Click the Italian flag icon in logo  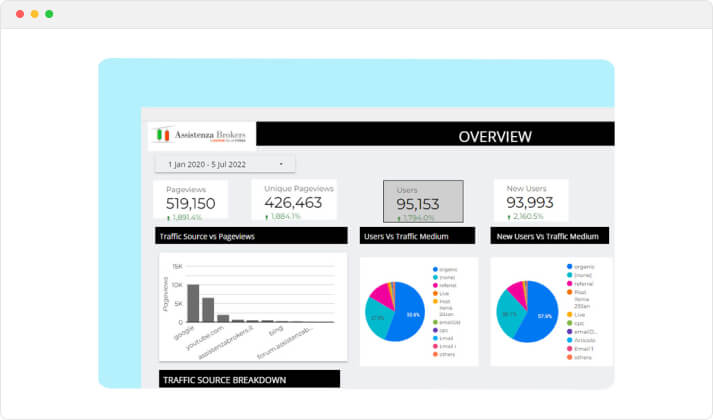point(162,135)
